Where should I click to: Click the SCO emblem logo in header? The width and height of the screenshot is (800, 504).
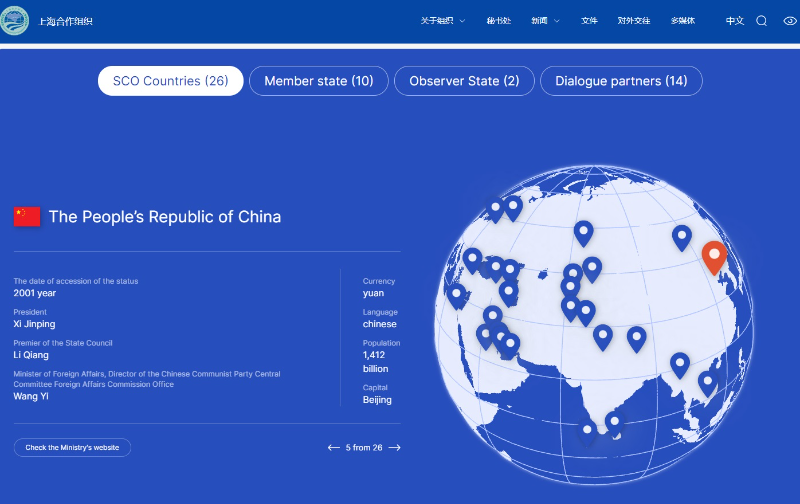pos(13,20)
